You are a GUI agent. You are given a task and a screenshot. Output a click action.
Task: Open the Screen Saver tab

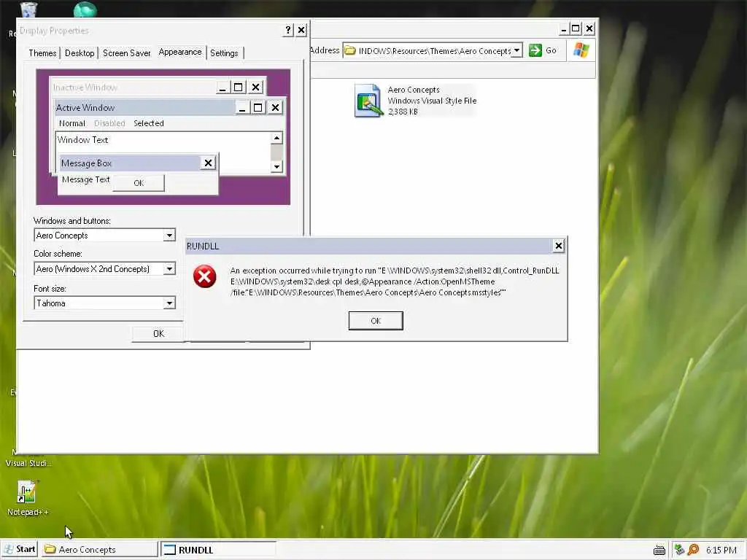126,52
